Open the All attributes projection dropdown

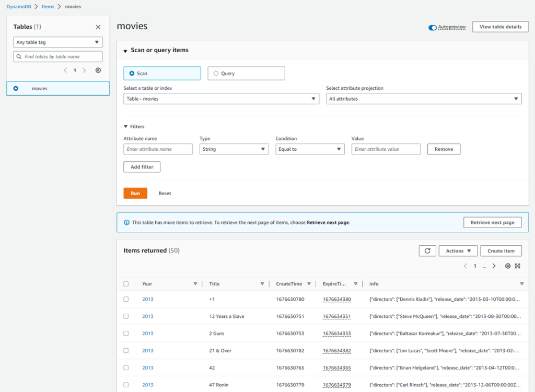(424, 99)
